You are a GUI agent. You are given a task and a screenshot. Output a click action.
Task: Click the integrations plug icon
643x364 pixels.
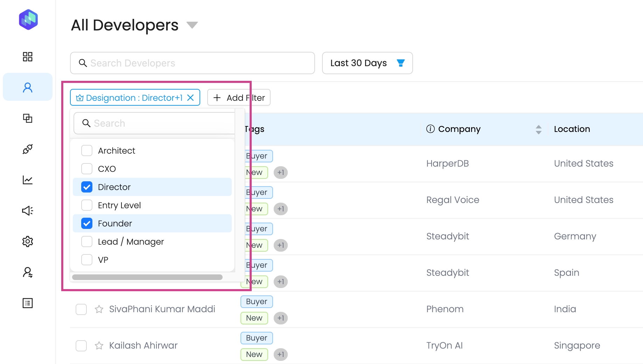coord(28,149)
